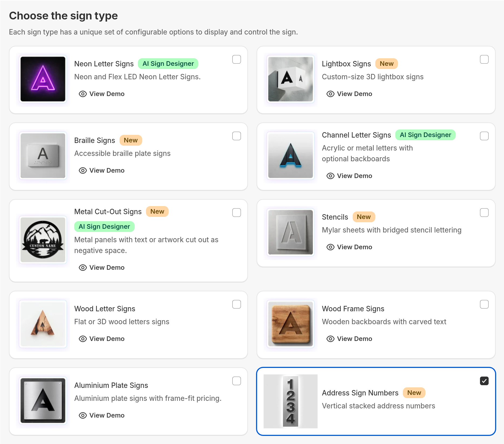Enable the Channel Letter Signs checkbox
Viewport: 504px width, 444px height.
coord(484,136)
